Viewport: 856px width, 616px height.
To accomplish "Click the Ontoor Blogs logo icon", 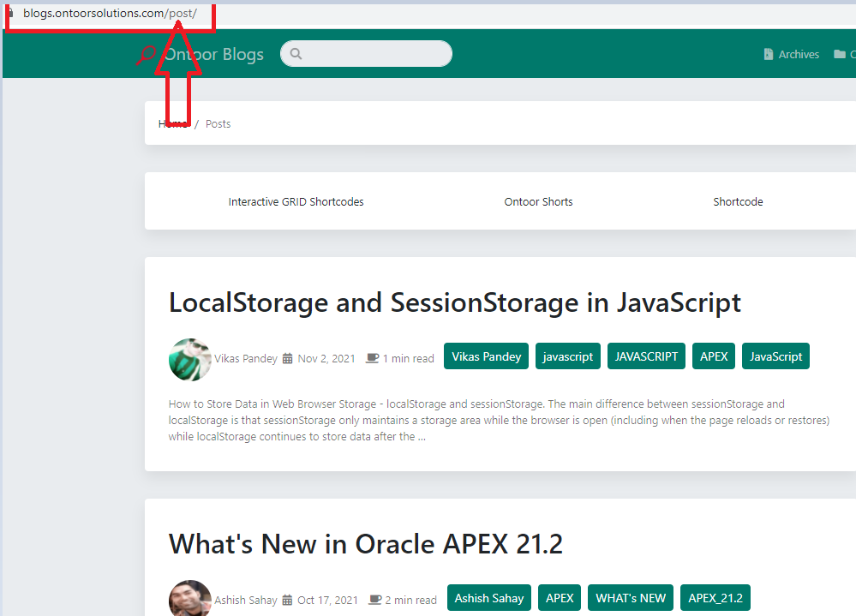I will pos(147,55).
